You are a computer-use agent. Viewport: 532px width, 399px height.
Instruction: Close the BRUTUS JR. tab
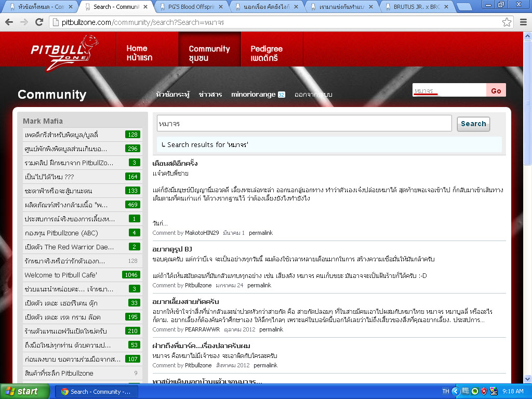pos(446,7)
